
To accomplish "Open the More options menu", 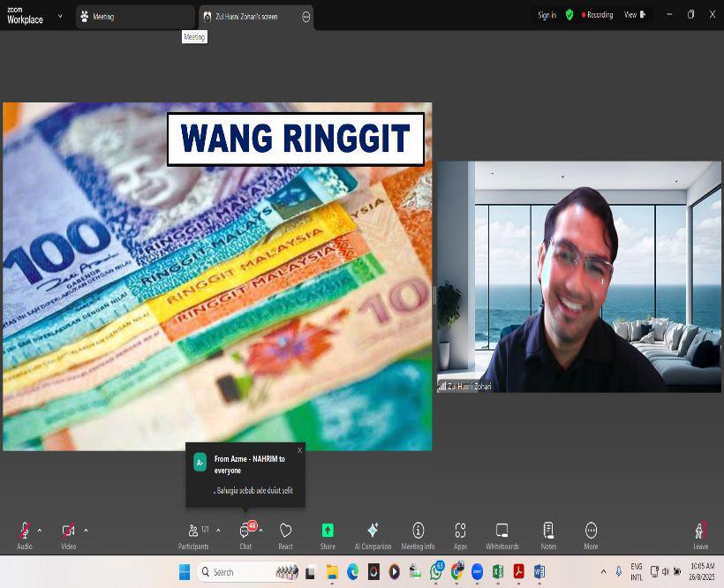I will (x=591, y=532).
